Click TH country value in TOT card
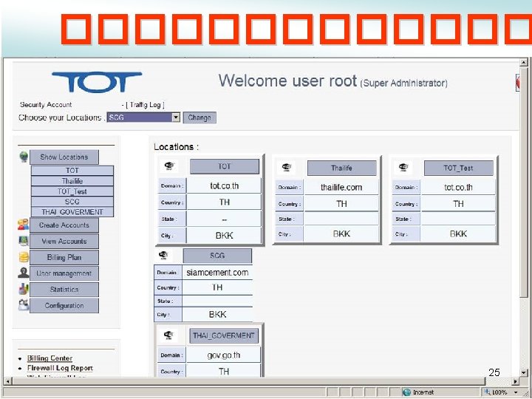The height and width of the screenshot is (399, 532). point(225,202)
